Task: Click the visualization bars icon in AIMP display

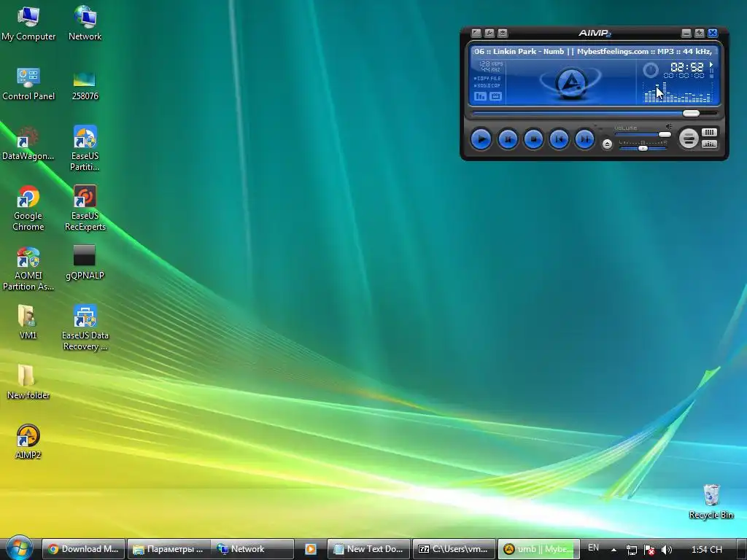Action: coord(480,96)
